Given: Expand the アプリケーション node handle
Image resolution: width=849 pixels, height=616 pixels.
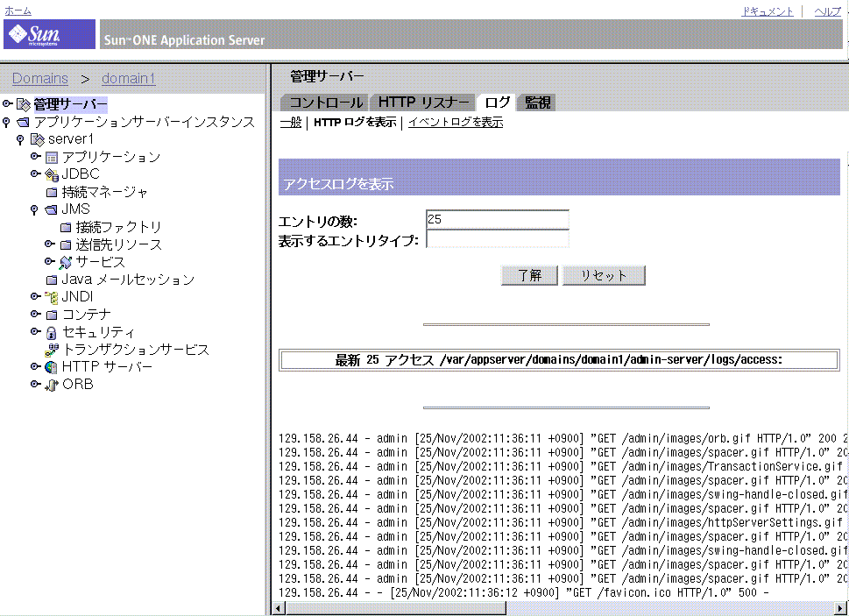Looking at the screenshot, I should 36,156.
